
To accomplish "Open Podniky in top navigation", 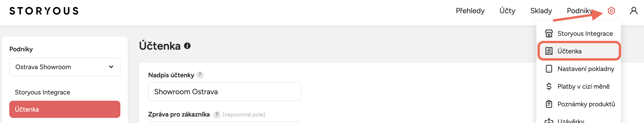I will point(579,11).
